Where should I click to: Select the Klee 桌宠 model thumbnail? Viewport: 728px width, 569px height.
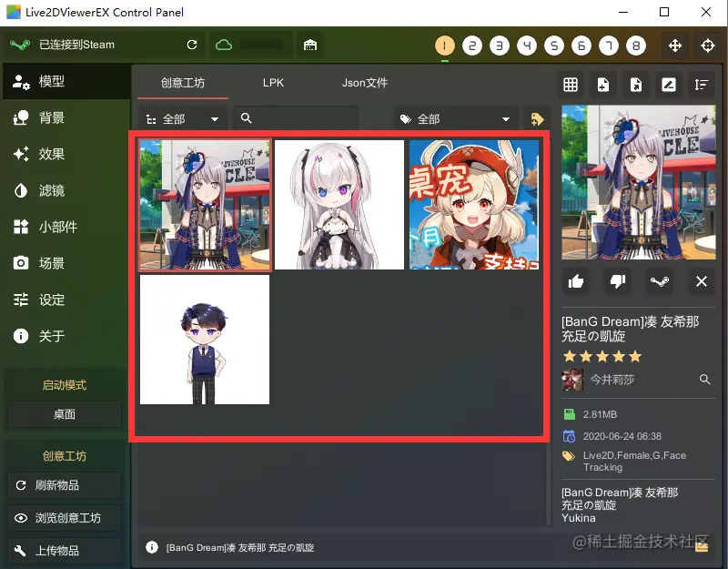(474, 205)
